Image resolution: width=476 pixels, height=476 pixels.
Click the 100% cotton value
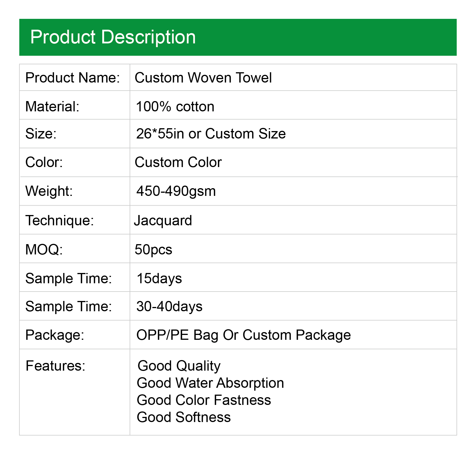[x=175, y=107]
